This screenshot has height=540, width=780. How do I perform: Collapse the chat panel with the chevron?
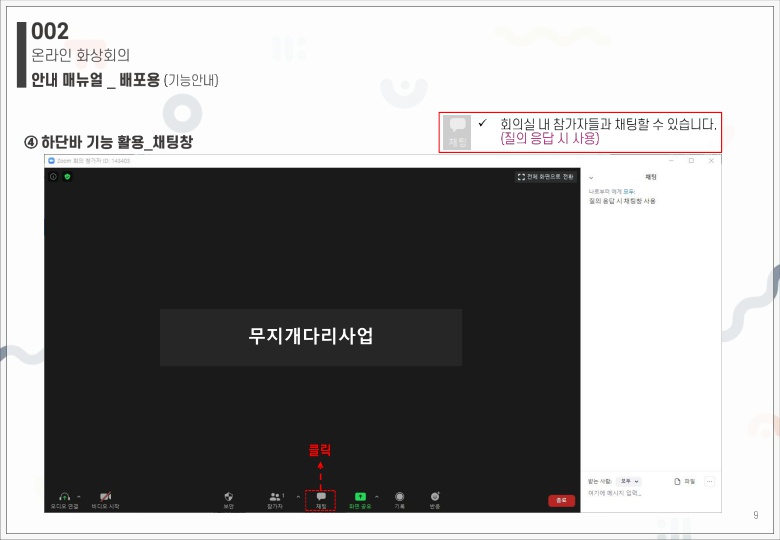(591, 176)
